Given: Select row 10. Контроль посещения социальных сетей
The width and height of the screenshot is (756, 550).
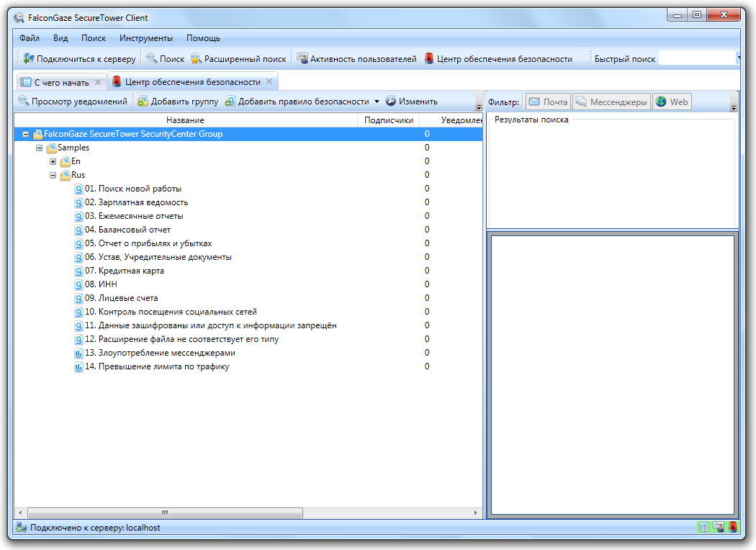Looking at the screenshot, I should [x=248, y=312].
